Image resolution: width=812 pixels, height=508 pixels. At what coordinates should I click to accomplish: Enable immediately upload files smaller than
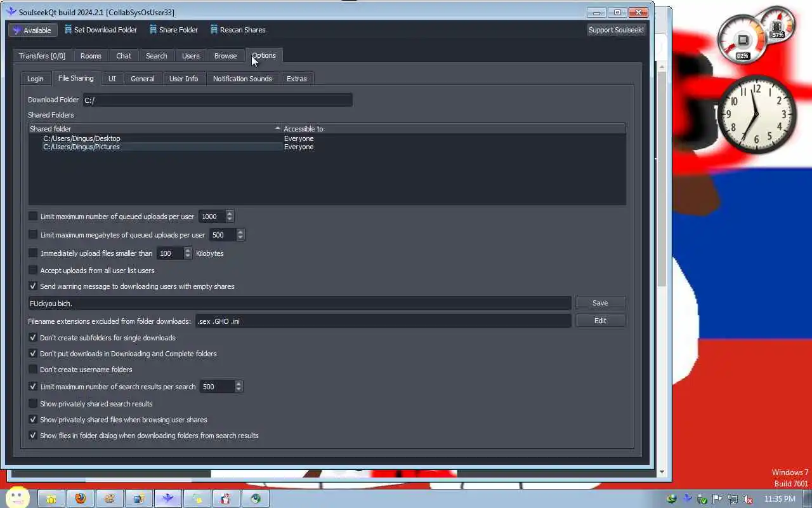click(33, 253)
